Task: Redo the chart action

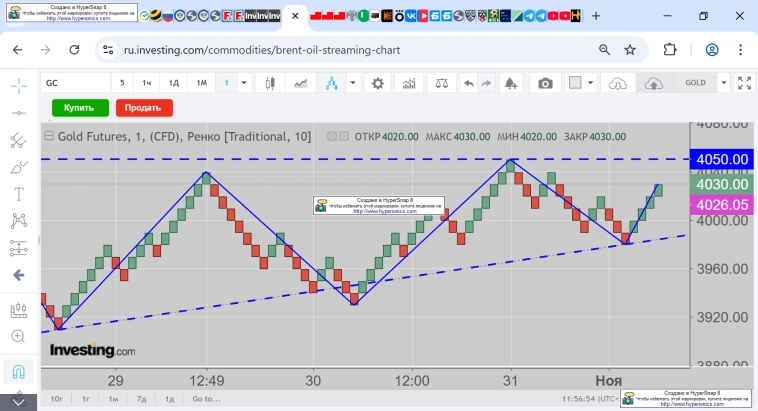Action: [x=486, y=83]
